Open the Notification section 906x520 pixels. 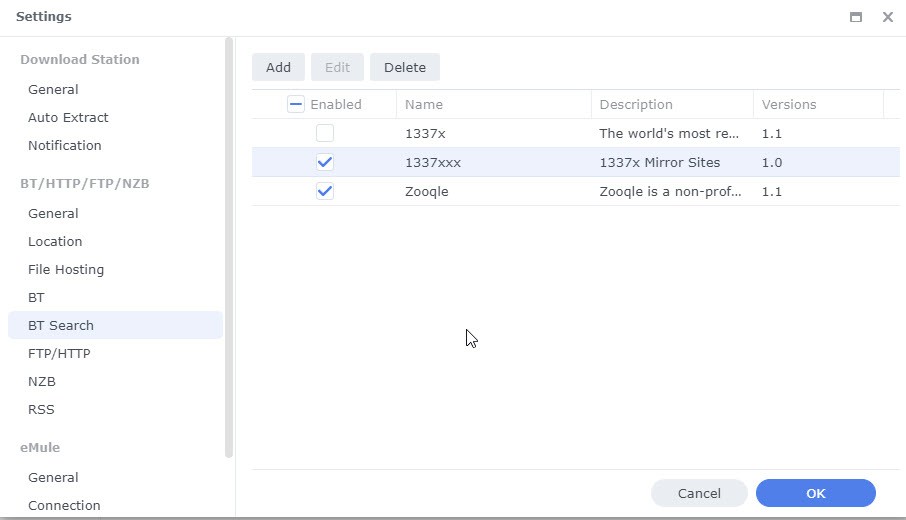click(x=64, y=145)
